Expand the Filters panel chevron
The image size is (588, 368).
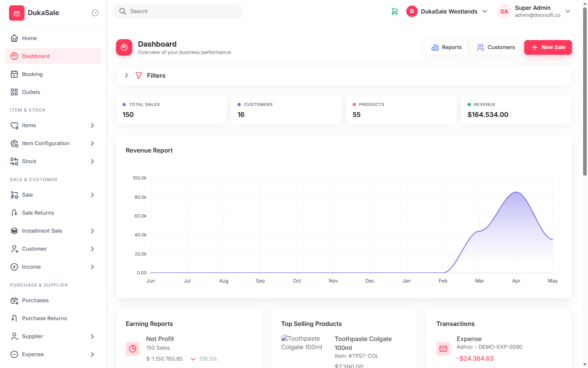click(x=127, y=76)
